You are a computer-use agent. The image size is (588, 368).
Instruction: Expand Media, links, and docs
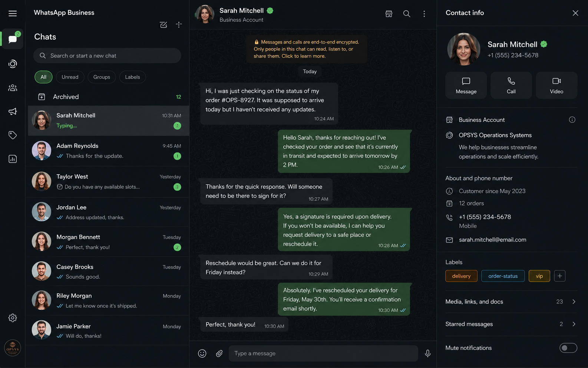tap(511, 302)
